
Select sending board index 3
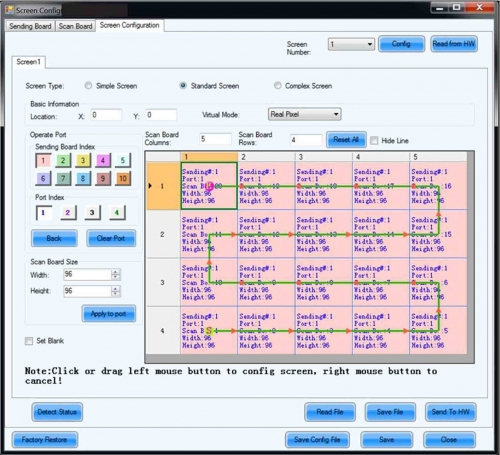point(83,160)
